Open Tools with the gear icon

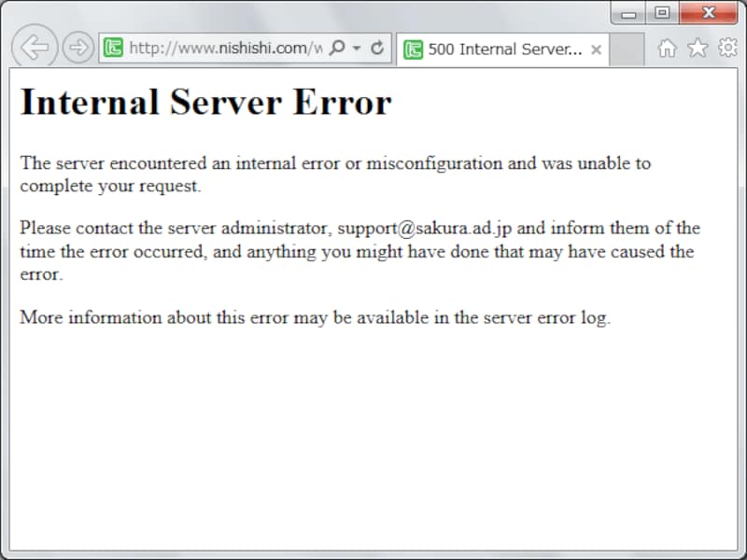[x=728, y=48]
